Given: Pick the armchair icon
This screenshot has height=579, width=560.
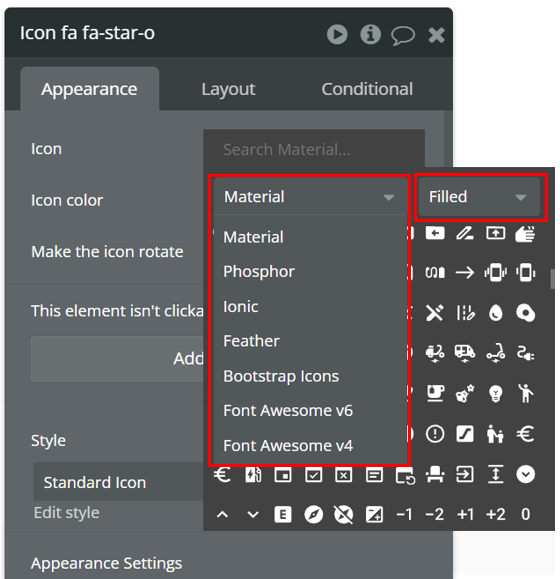Looking at the screenshot, I should point(435,474).
